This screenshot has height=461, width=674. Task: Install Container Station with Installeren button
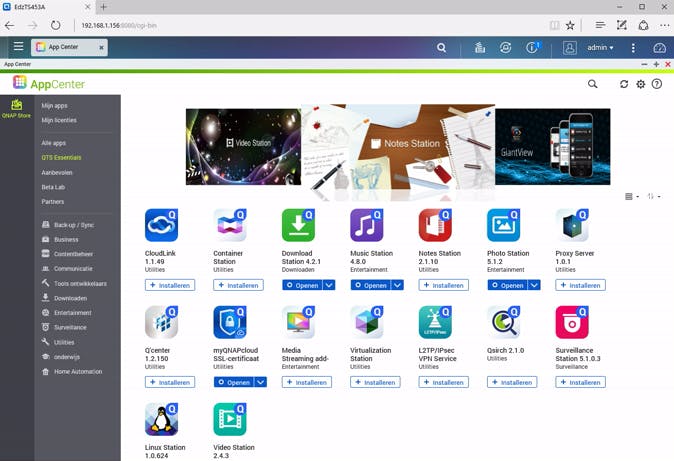coord(238,285)
